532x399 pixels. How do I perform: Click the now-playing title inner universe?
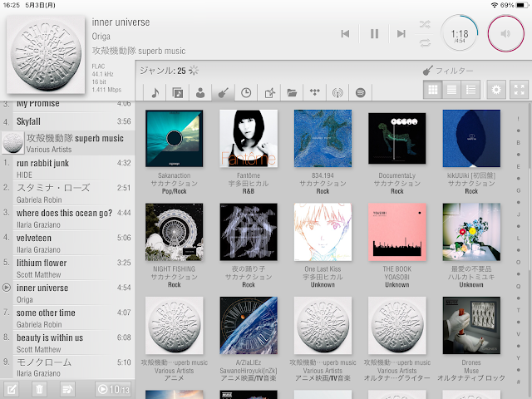[121, 22]
